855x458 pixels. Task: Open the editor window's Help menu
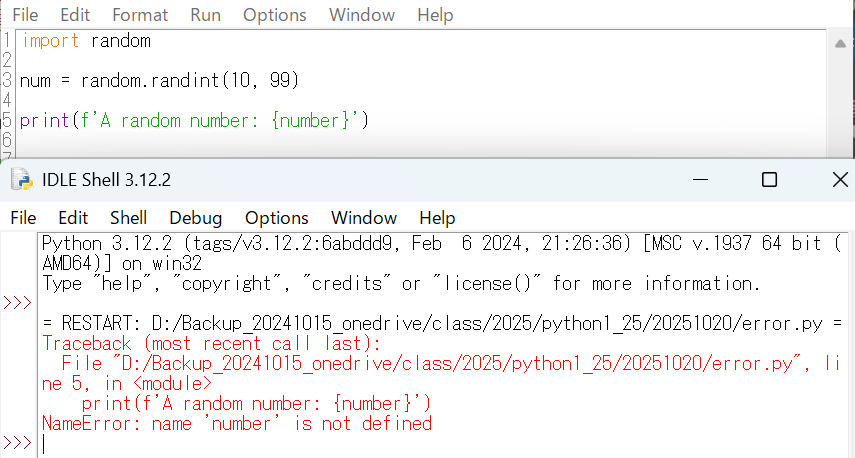pos(435,15)
